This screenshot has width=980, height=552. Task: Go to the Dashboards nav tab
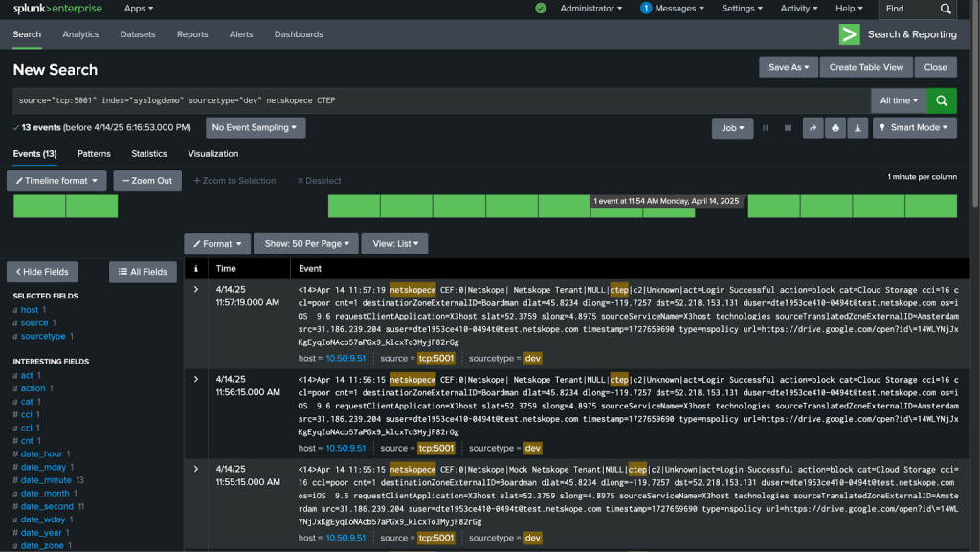point(299,34)
